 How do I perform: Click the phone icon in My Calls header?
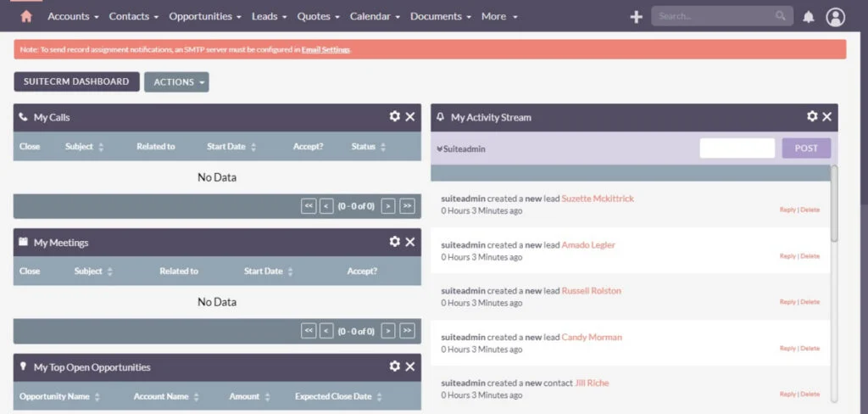[x=23, y=117]
